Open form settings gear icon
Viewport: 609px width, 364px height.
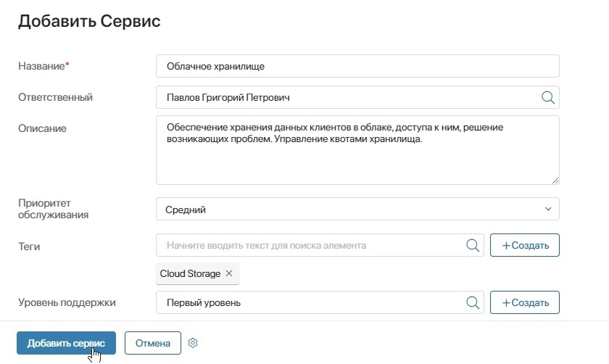(x=193, y=343)
